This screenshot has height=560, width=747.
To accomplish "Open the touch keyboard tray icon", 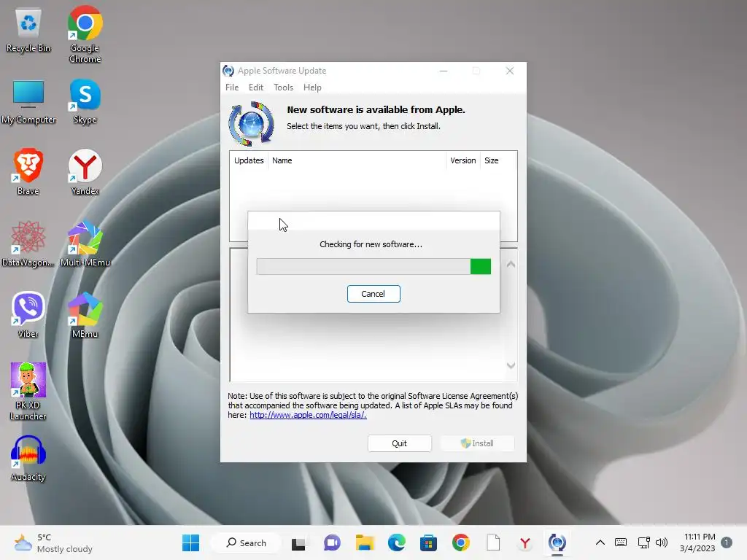I will click(621, 542).
